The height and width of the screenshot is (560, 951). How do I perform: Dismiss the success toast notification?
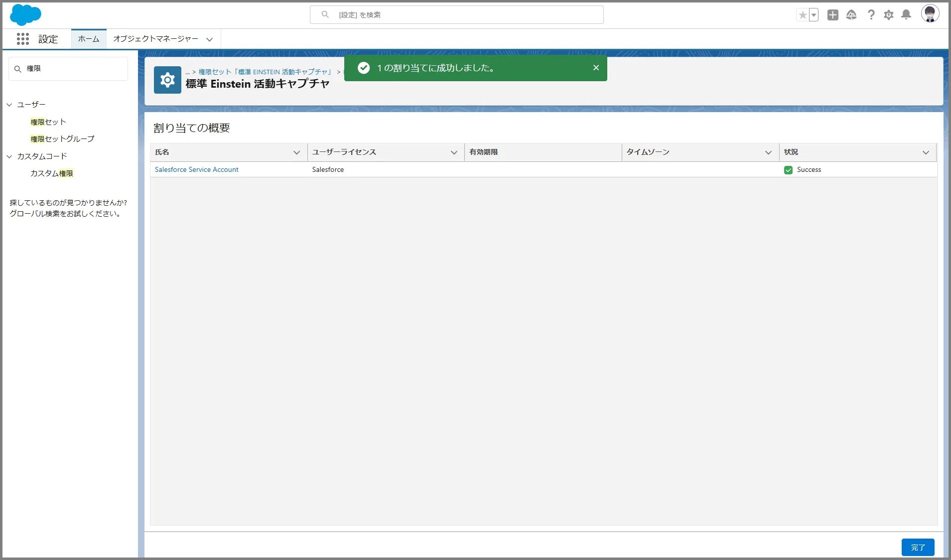click(x=596, y=68)
